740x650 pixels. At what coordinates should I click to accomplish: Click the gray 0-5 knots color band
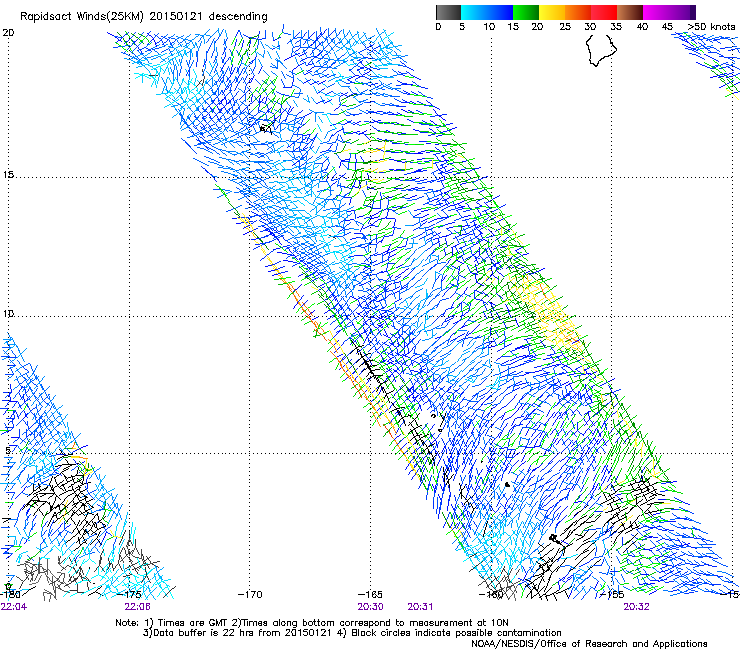coord(448,12)
